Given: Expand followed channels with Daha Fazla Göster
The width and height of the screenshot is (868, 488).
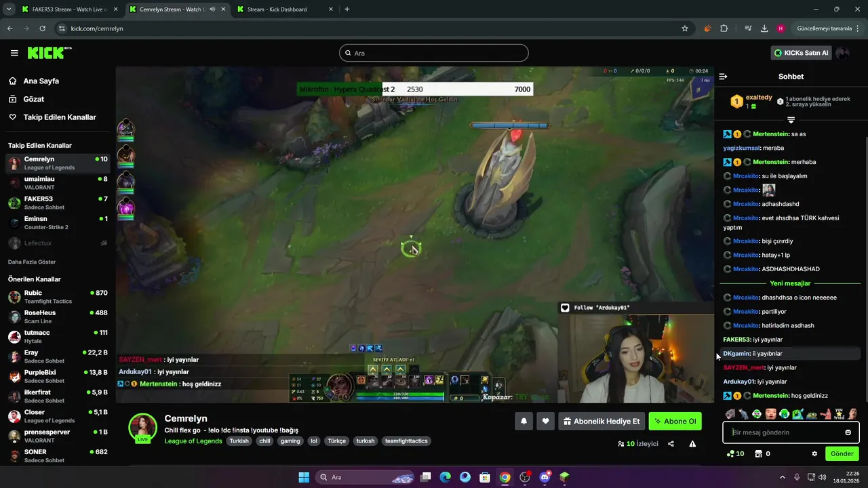Looking at the screenshot, I should coord(32,262).
